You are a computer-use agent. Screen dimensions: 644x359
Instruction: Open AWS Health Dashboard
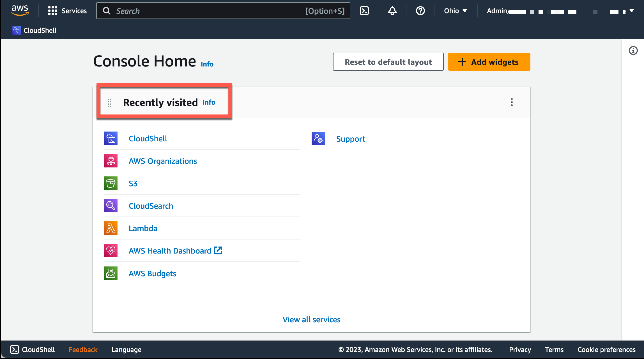pos(170,250)
